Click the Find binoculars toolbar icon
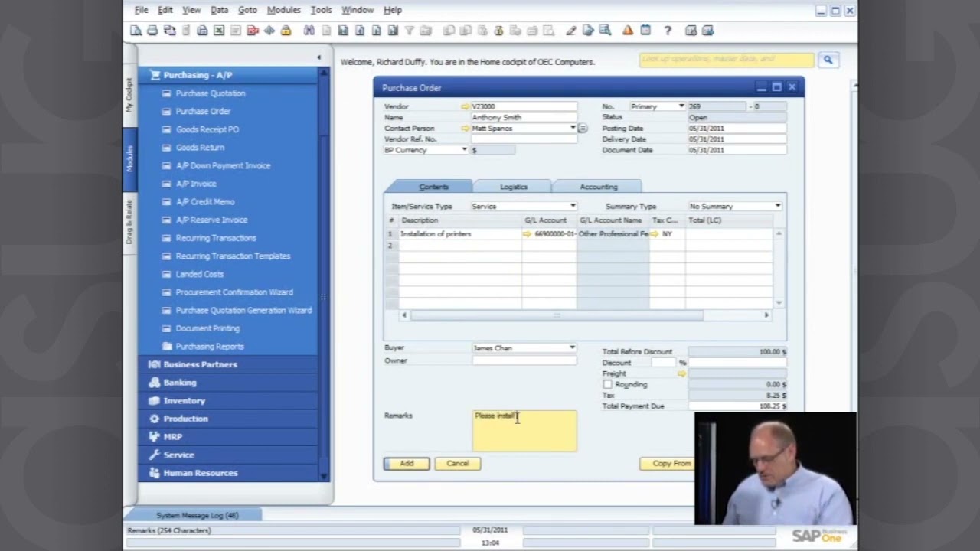 (309, 31)
